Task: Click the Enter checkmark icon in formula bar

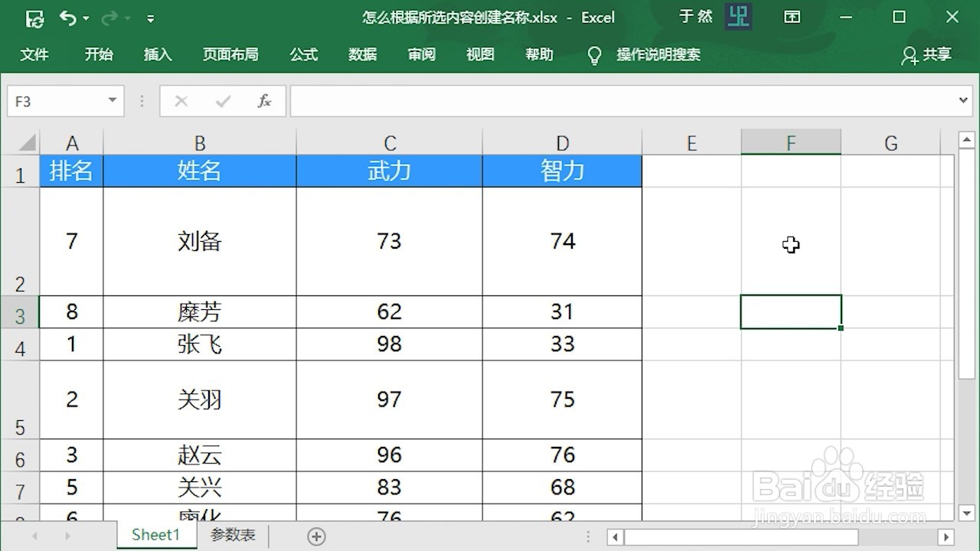Action: point(222,100)
